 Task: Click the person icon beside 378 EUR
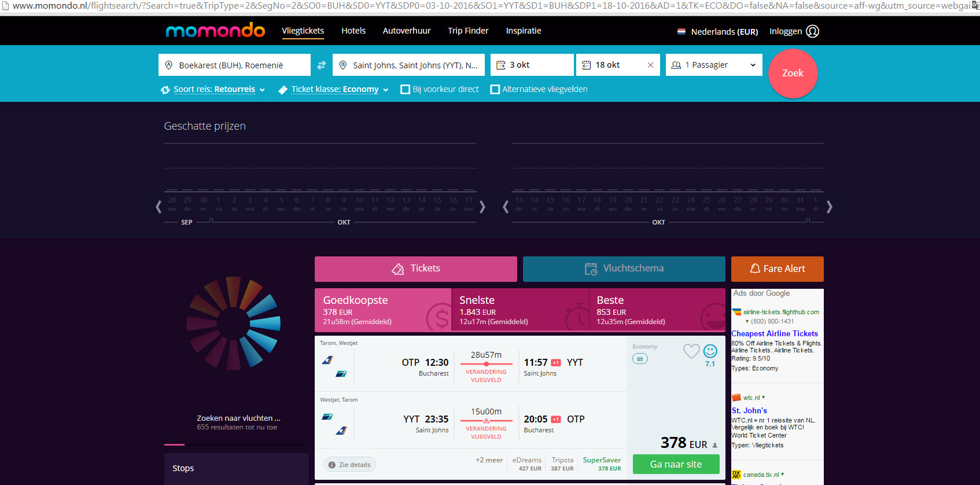coord(715,445)
